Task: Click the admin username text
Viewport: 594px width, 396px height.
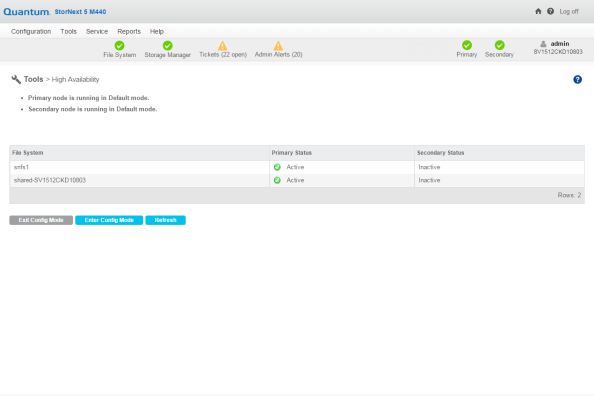Action: pos(560,44)
